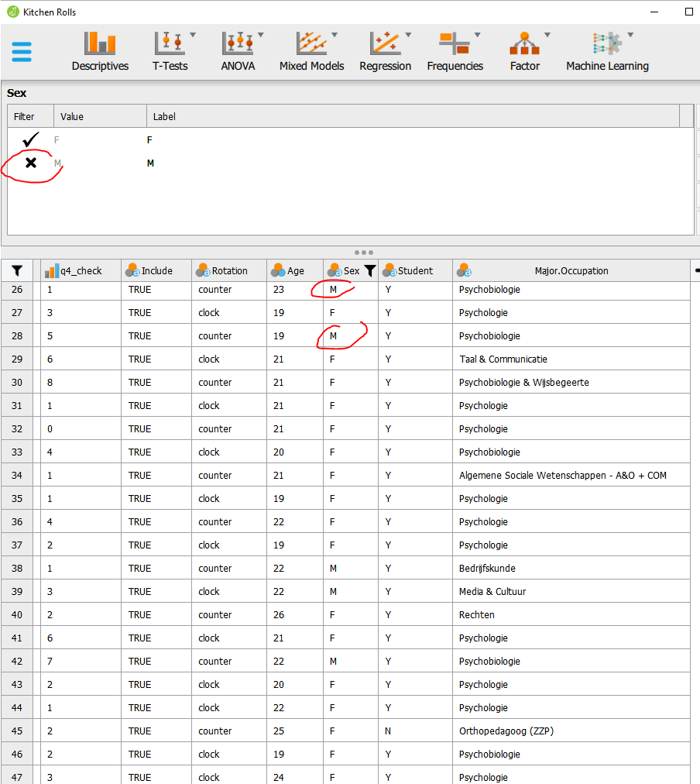Select the Student column header

pyautogui.click(x=415, y=270)
